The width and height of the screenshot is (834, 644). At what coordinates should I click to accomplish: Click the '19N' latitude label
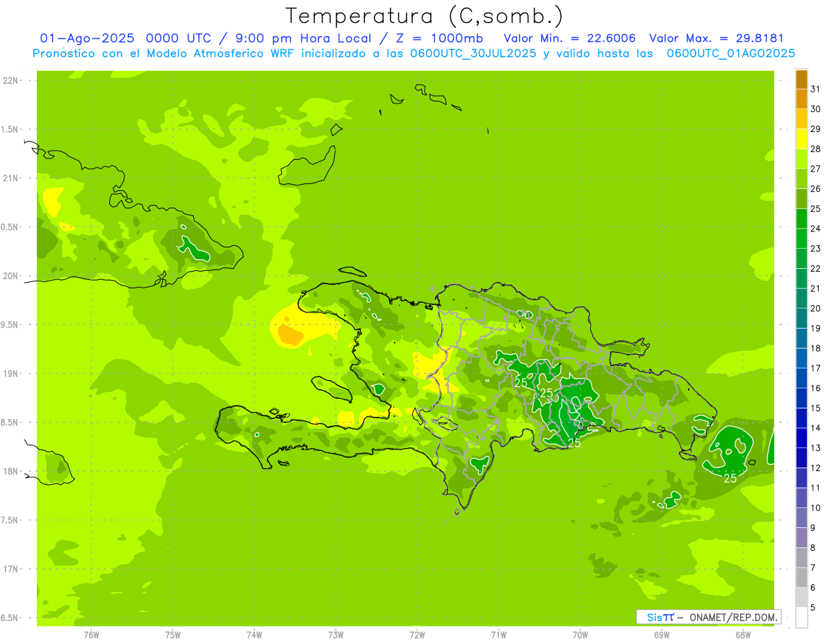pyautogui.click(x=11, y=373)
